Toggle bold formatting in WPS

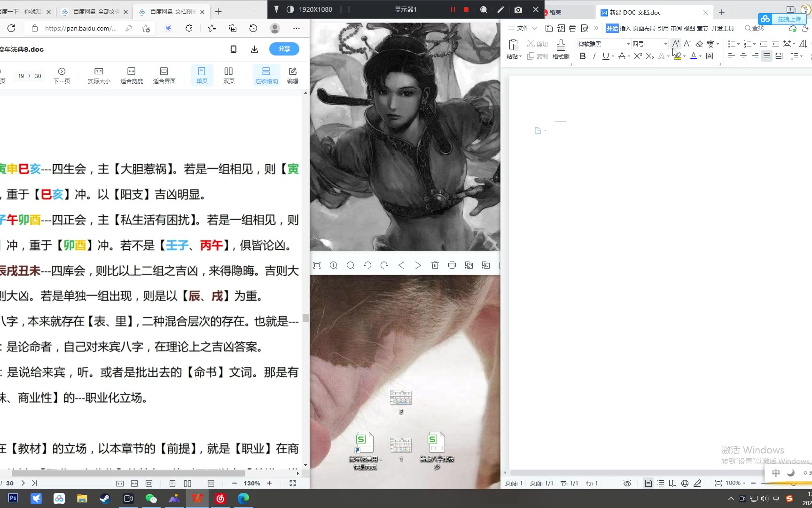click(x=583, y=56)
